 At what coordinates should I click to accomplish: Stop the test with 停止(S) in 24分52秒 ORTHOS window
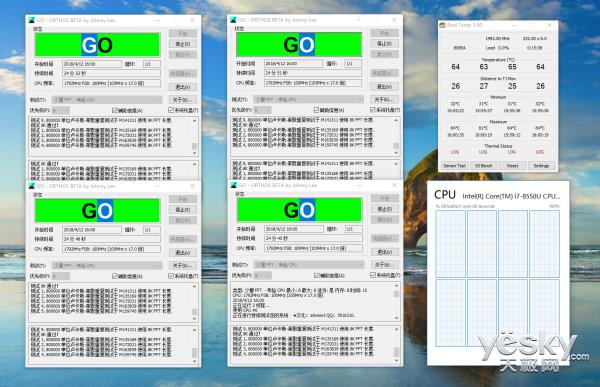coord(183,44)
